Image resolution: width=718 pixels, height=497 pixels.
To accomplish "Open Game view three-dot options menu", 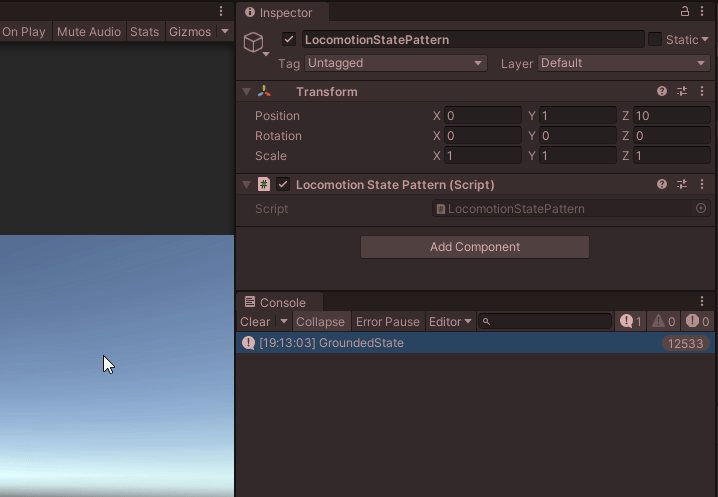I will pyautogui.click(x=221, y=11).
